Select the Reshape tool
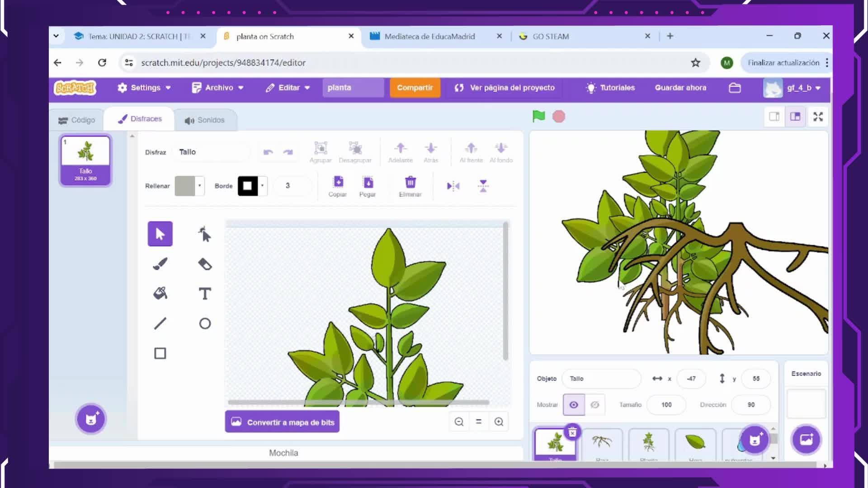This screenshot has width=868, height=488. (205, 234)
